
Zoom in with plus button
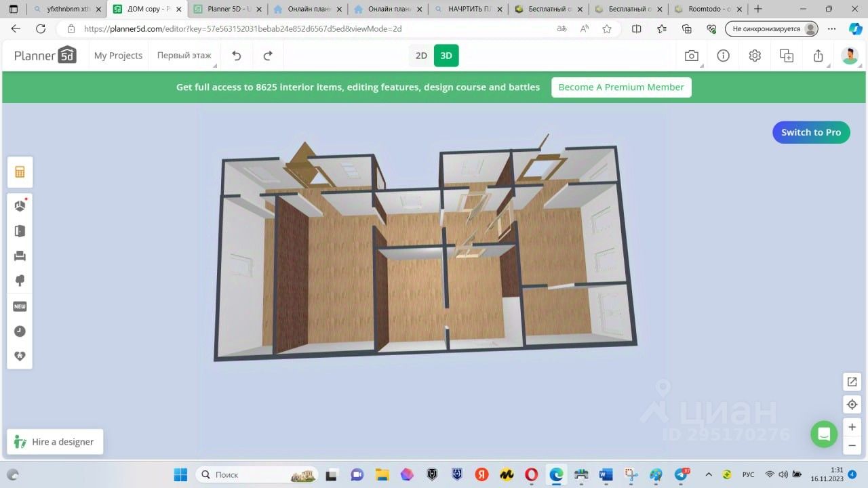pos(852,427)
